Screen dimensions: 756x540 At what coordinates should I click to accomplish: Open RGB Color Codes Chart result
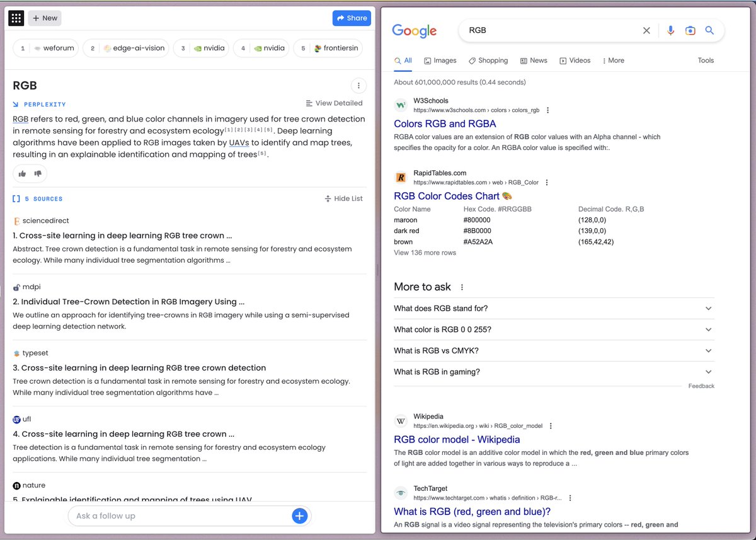tap(453, 196)
